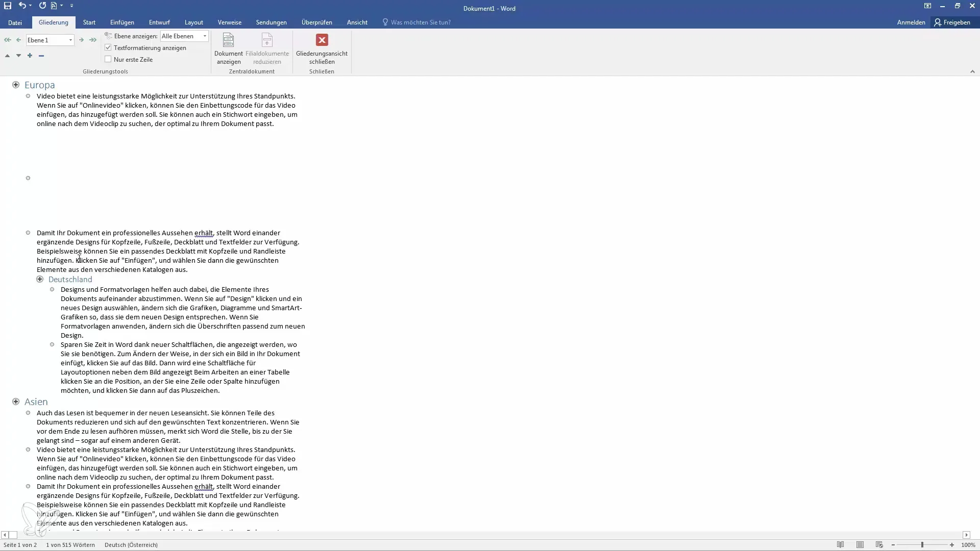Switch to the Start tab
980x551 pixels.
[89, 22]
